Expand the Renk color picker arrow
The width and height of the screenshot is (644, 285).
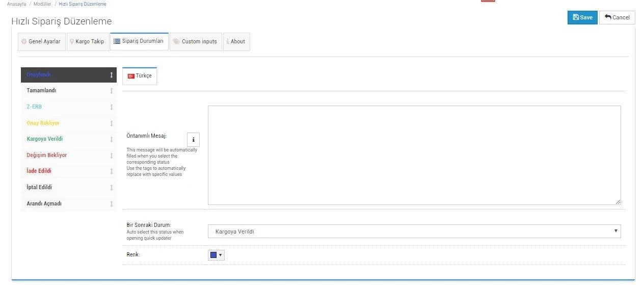point(221,255)
